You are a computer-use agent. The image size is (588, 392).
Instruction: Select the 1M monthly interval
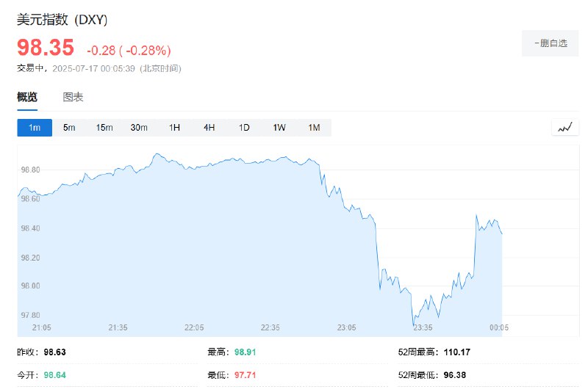[315, 128]
